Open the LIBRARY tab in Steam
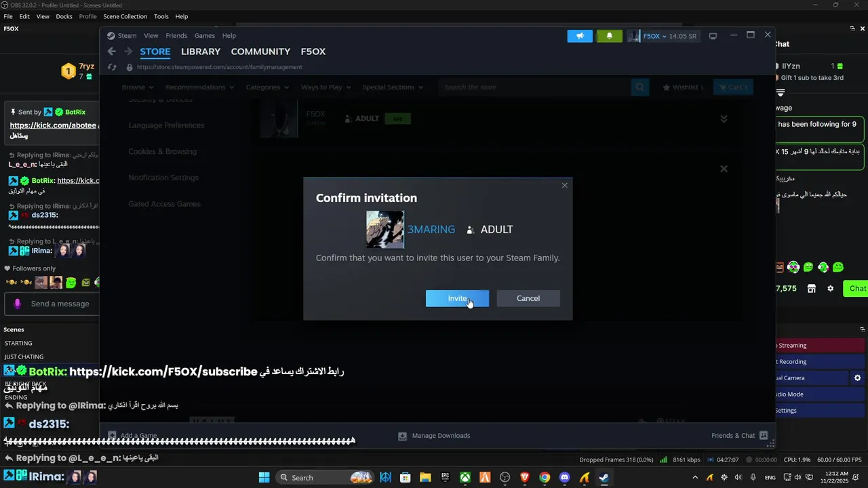868x488 pixels. click(x=201, y=52)
